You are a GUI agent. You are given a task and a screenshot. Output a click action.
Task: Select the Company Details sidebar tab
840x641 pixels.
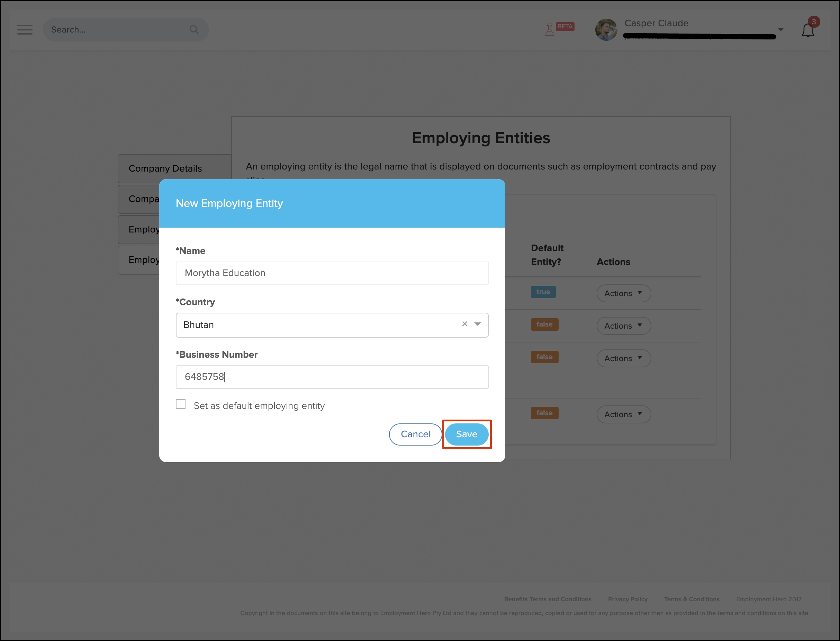165,169
